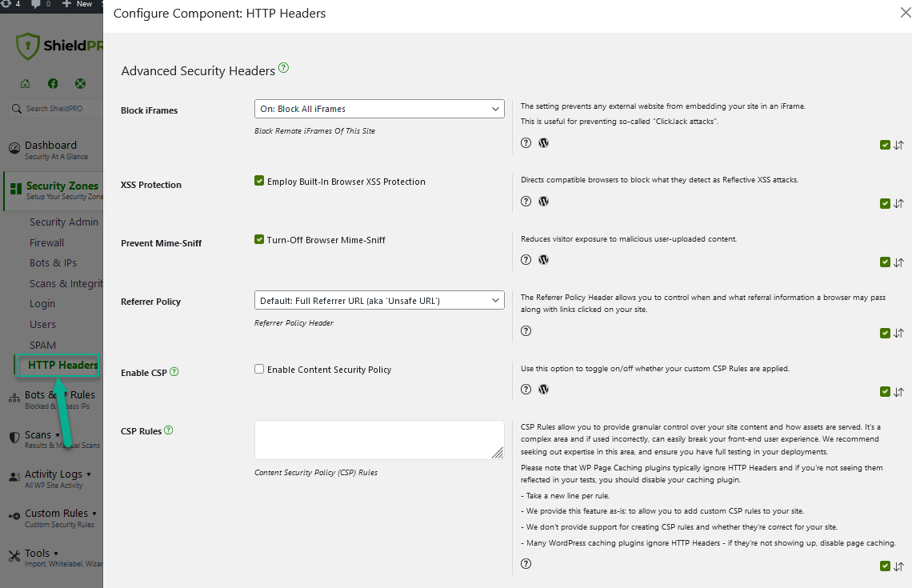This screenshot has width=912, height=588.
Task: Enable Content Security Policy checkbox
Action: pos(259,369)
